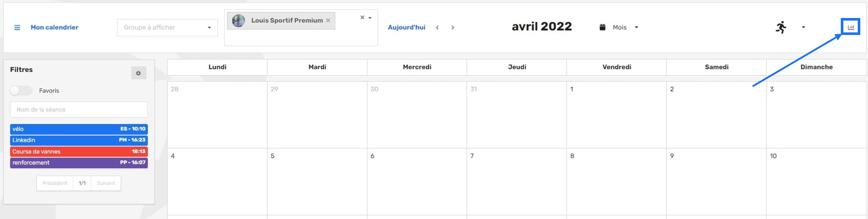The image size is (868, 219).
Task: Toggle the Favoris switch
Action: coord(21,90)
